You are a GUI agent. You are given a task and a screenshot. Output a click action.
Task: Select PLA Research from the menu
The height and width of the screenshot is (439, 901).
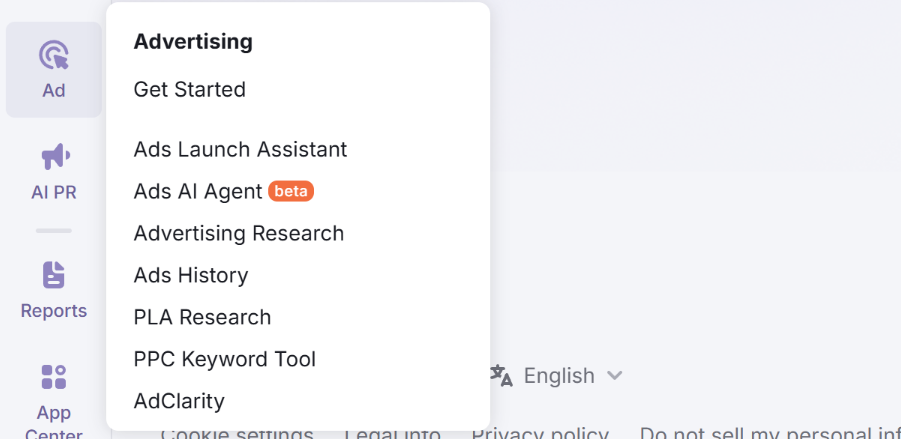pyautogui.click(x=202, y=318)
